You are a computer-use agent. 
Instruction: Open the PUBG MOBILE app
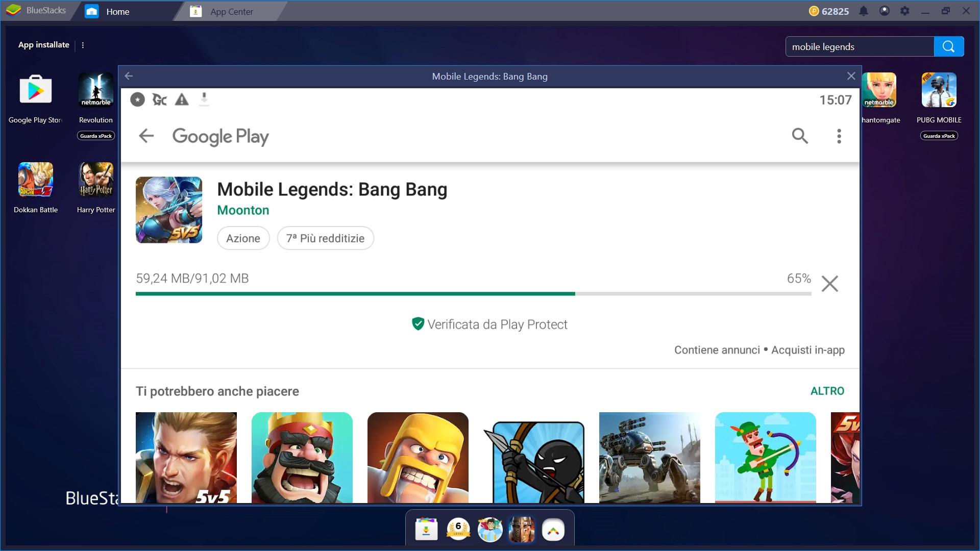(939, 90)
